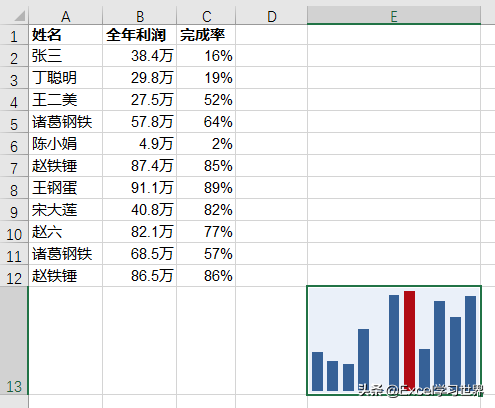Select the 87.4万 profit cell
495x408 pixels.
[140, 166]
